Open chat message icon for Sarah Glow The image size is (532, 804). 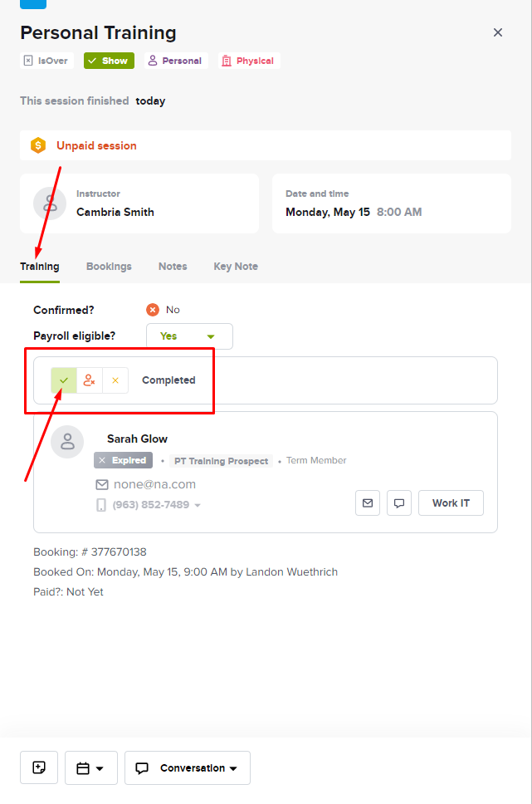point(398,503)
